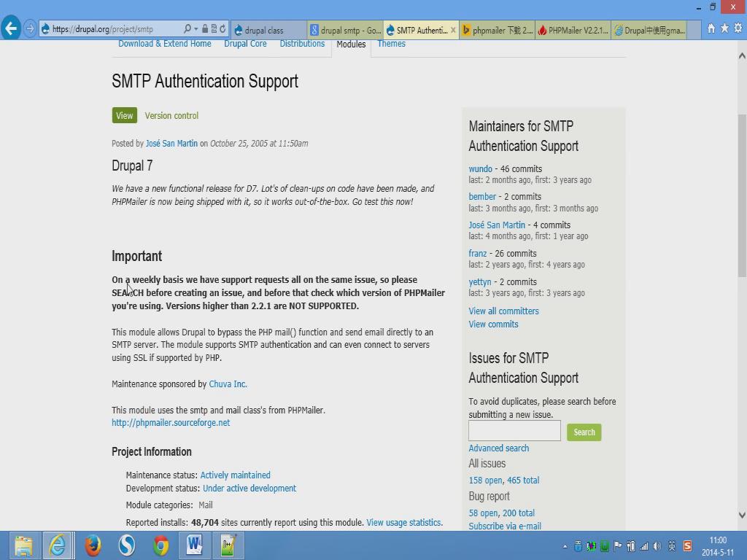This screenshot has height=560, width=747.
Task: Switch to the drupal smtp Google tab
Action: [x=345, y=30]
